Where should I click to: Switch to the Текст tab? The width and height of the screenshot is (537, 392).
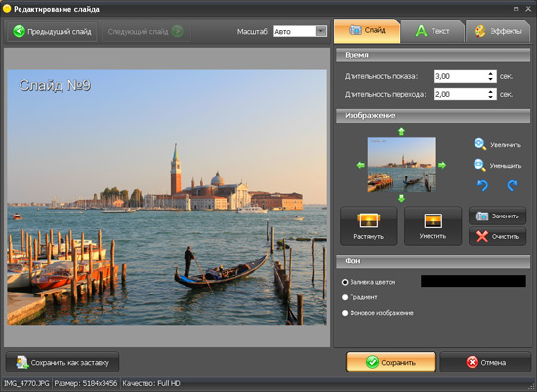[x=433, y=31]
